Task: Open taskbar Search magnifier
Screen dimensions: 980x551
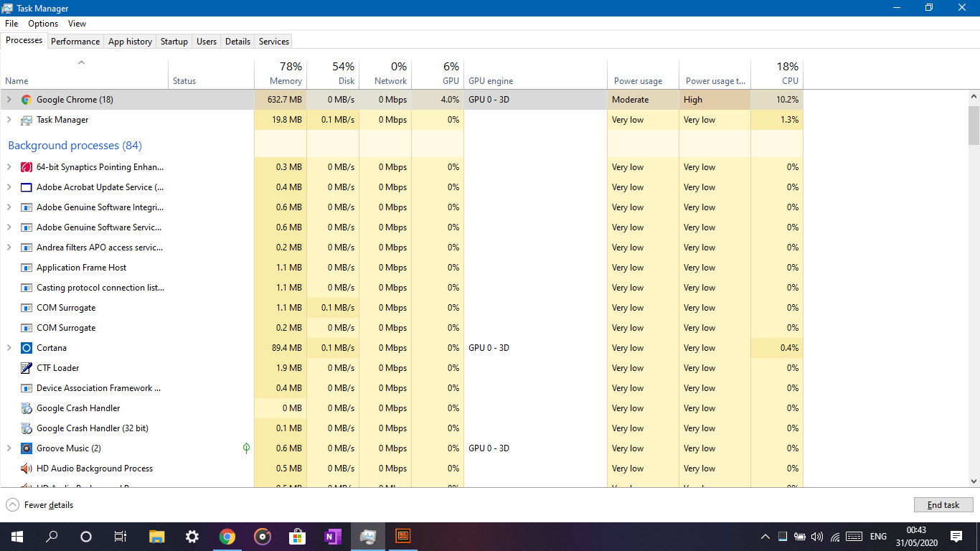Action: tap(52, 537)
